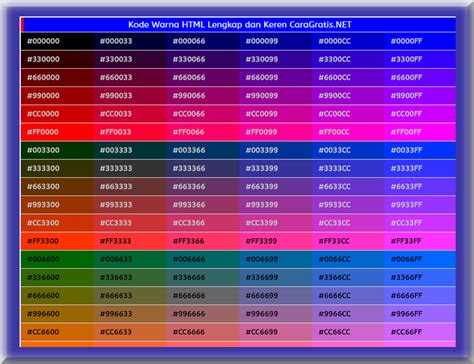Click the text '#6633FF'

click(407, 187)
